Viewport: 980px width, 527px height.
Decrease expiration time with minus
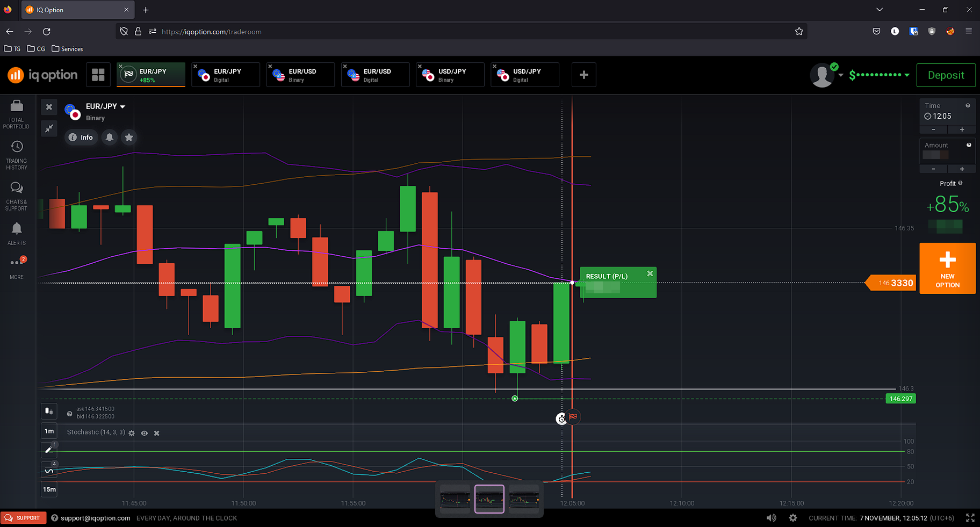point(933,129)
